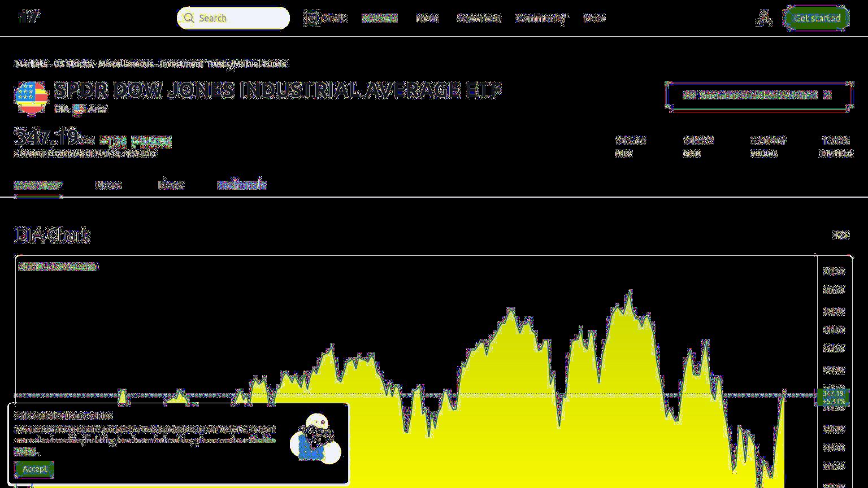Open Community in the top navigation
The width and height of the screenshot is (868, 488).
[541, 18]
